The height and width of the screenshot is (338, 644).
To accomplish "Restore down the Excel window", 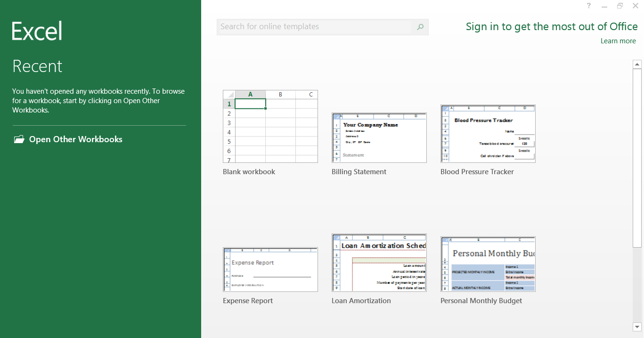I will pyautogui.click(x=620, y=6).
